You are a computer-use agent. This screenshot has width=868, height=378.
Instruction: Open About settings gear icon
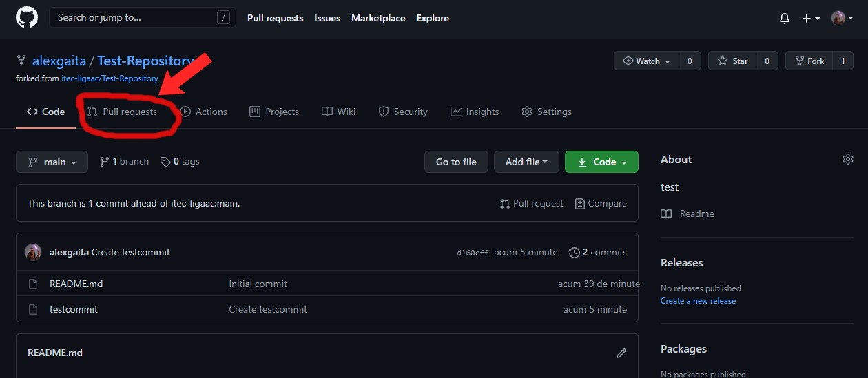[847, 159]
